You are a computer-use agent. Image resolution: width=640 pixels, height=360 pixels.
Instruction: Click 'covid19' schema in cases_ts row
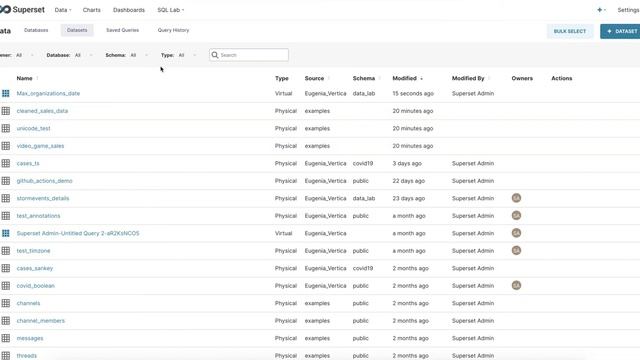tap(363, 163)
